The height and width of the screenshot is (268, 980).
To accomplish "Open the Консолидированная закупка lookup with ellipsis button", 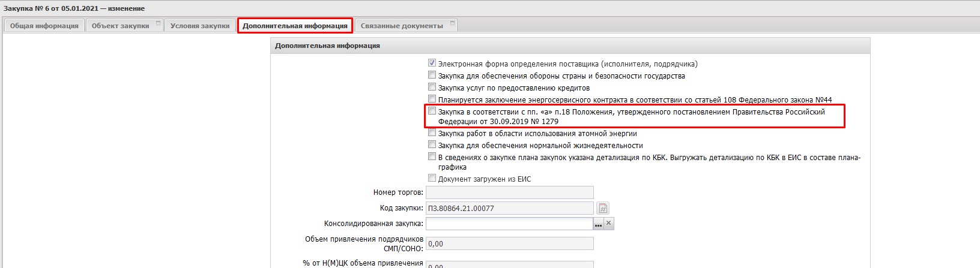I will (x=597, y=223).
